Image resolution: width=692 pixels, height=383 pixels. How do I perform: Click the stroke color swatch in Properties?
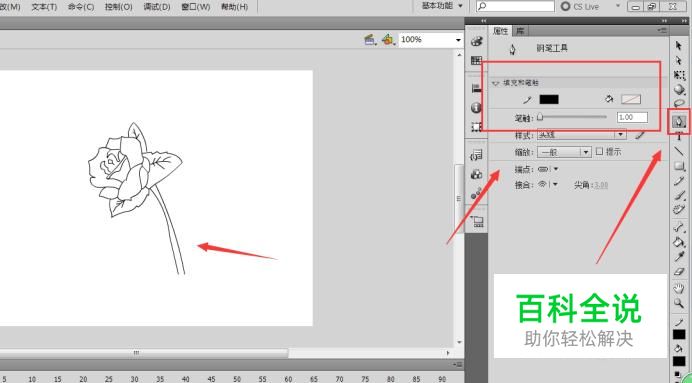(549, 99)
